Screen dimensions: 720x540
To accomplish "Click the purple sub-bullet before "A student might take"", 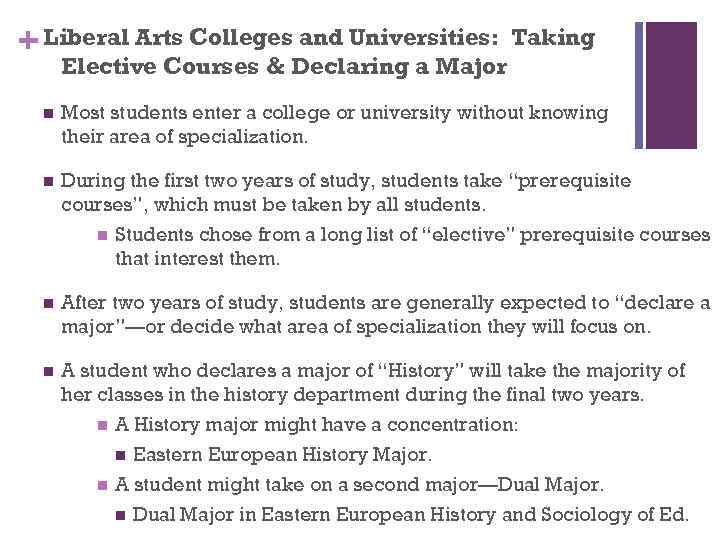I will [100, 486].
